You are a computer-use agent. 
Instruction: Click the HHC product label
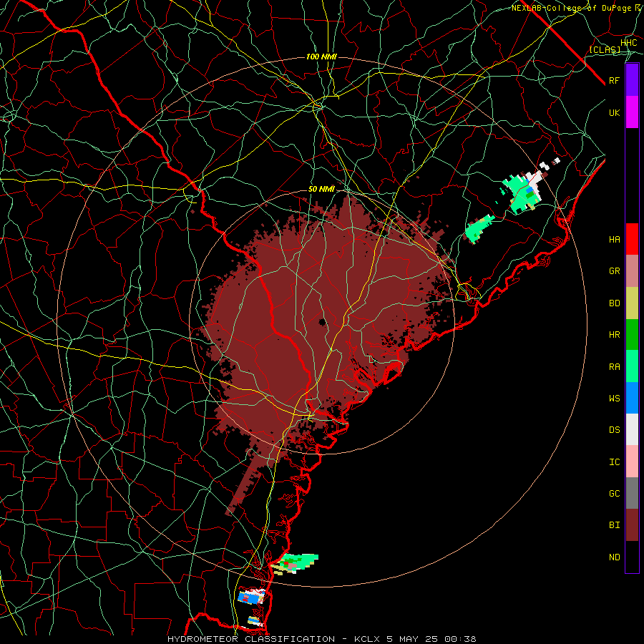(629, 43)
